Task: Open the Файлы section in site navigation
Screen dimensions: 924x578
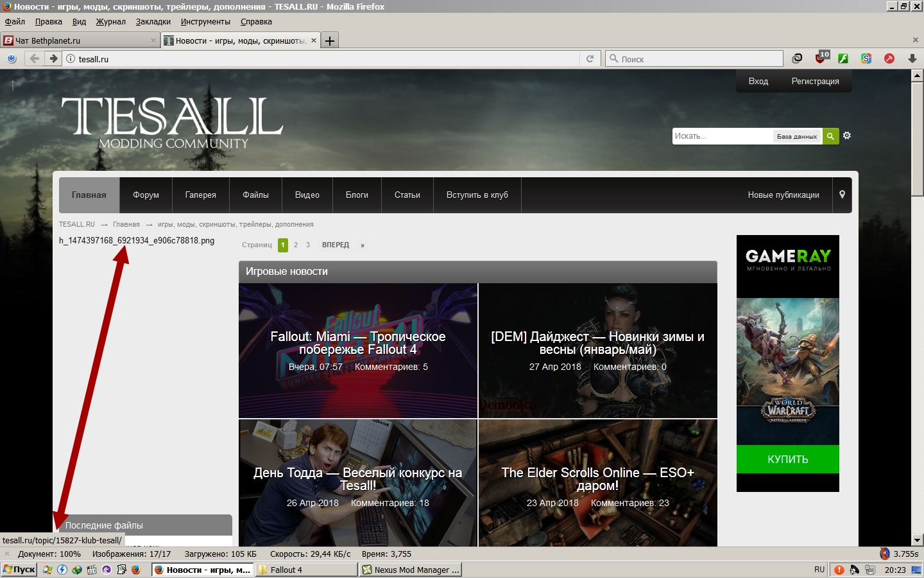Action: (x=255, y=195)
